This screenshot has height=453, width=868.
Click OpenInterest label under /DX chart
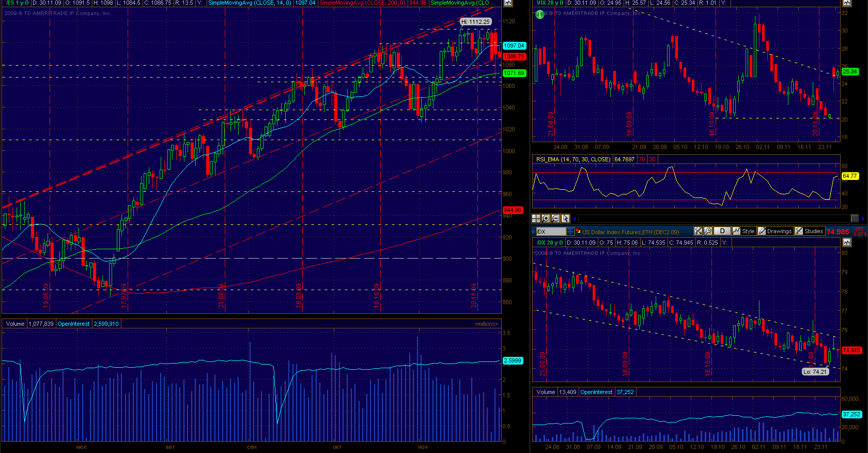pos(596,392)
